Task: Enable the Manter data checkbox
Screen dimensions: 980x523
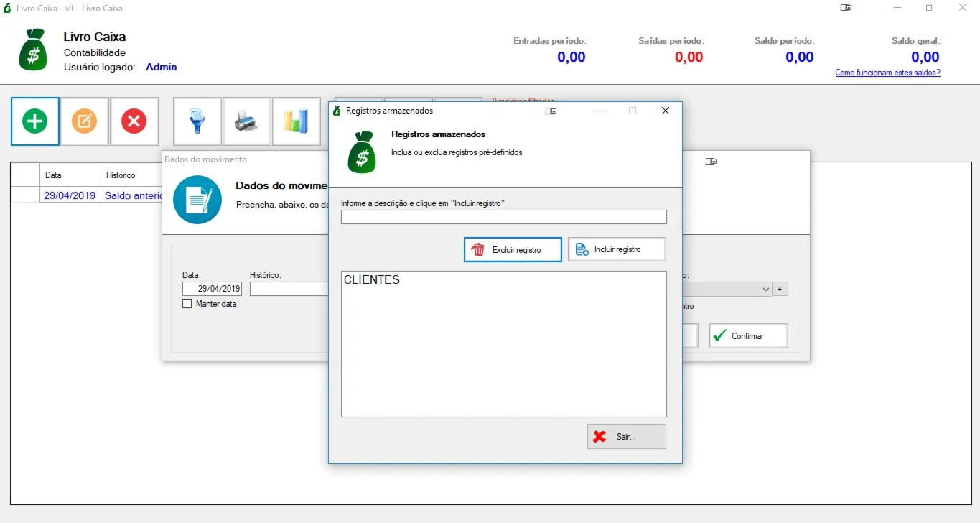Action: (187, 304)
